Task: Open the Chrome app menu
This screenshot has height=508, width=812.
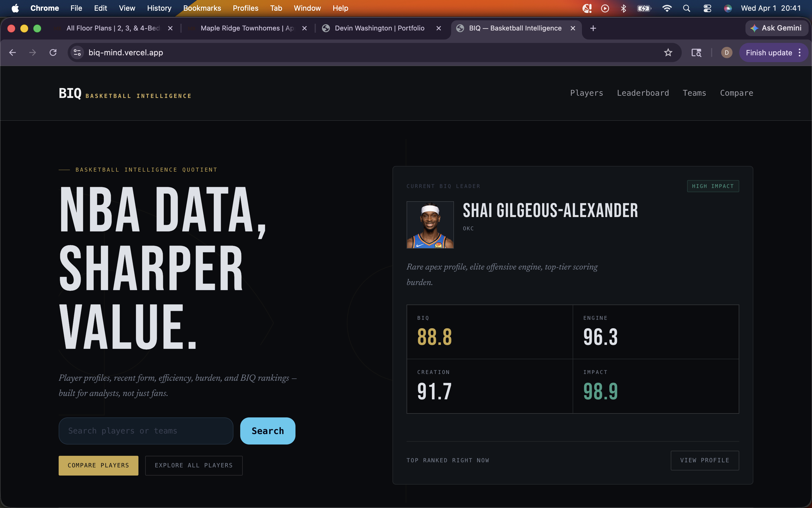Action: [45, 8]
